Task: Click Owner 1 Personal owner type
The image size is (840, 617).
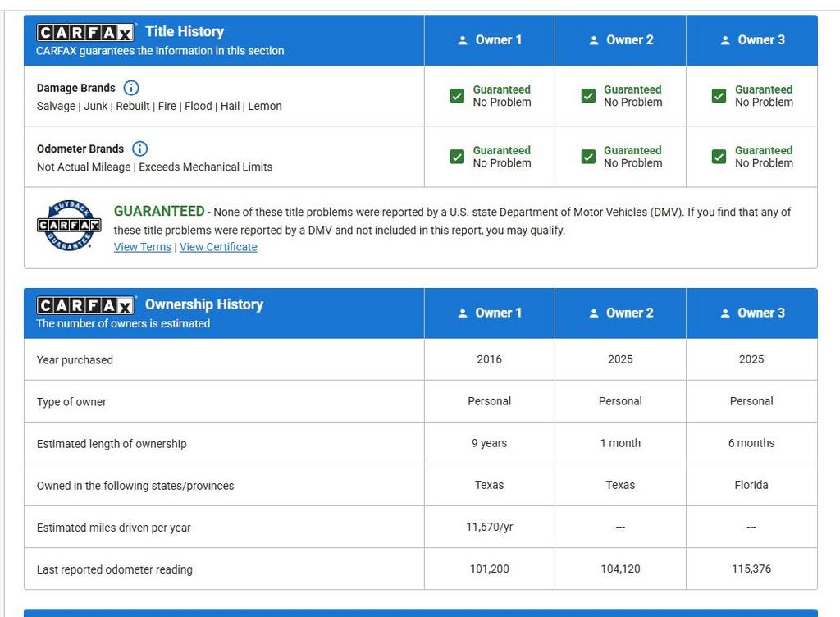Action: click(x=489, y=401)
